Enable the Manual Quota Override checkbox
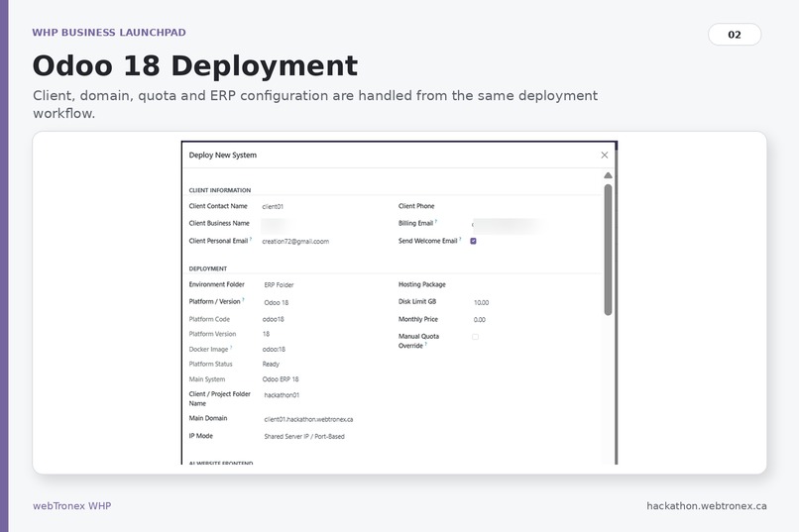799x532 pixels. click(x=476, y=337)
